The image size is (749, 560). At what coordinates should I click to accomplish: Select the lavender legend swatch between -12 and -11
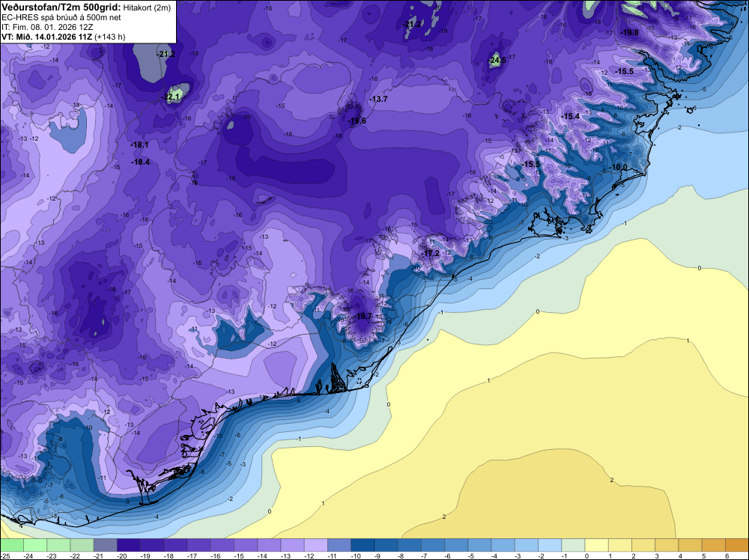click(x=316, y=545)
